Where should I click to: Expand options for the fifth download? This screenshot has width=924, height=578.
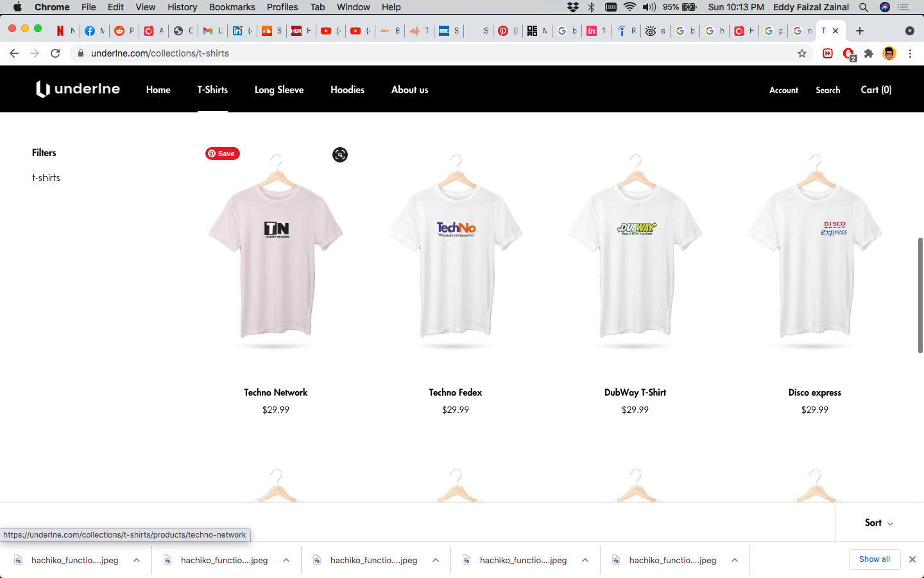click(x=735, y=560)
